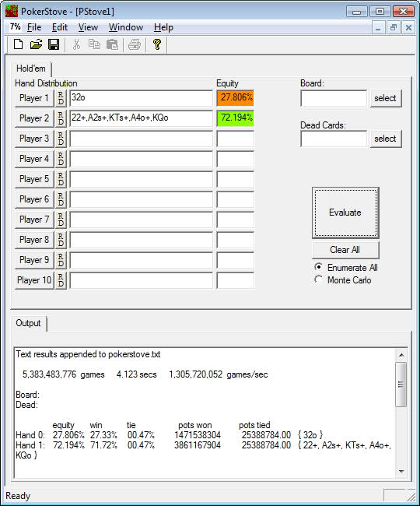Viewport: 420px width, 506px height.
Task: Click the Player 1 hand field containing 32o
Action: 142,98
